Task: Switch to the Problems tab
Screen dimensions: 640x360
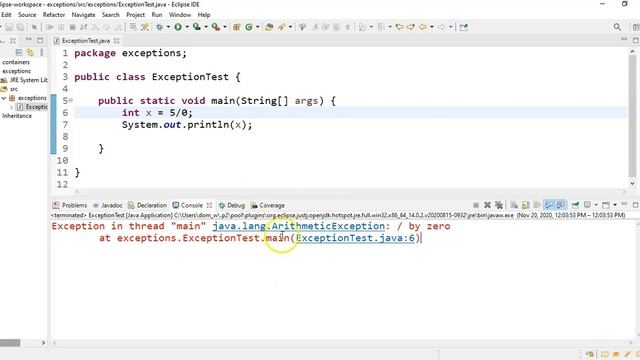Action: (70, 205)
